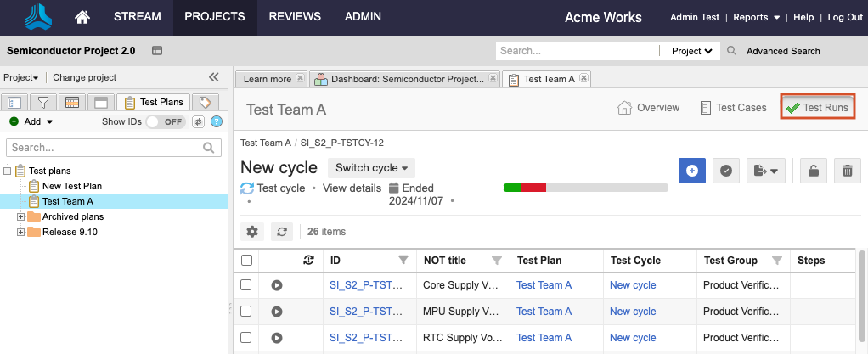Click the blue add test run button
This screenshot has width=868, height=354.
(692, 171)
